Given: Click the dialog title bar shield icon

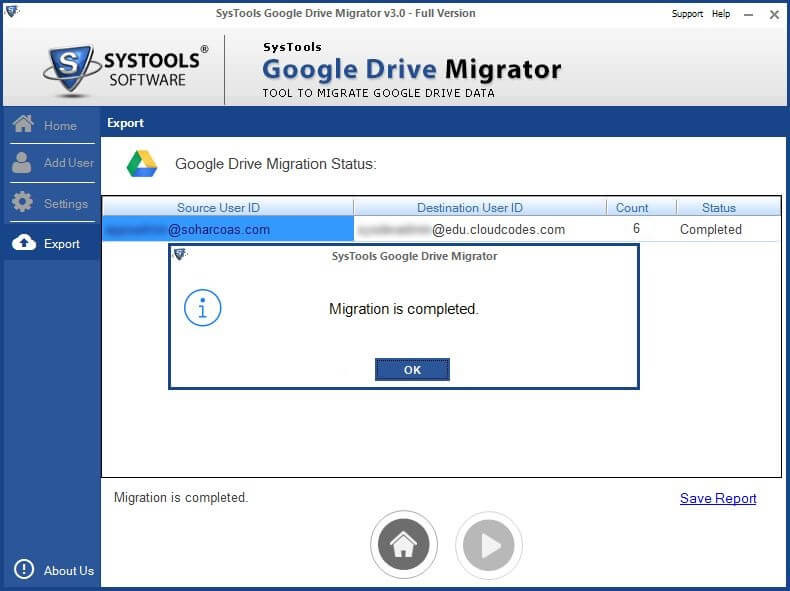Looking at the screenshot, I should (179, 254).
